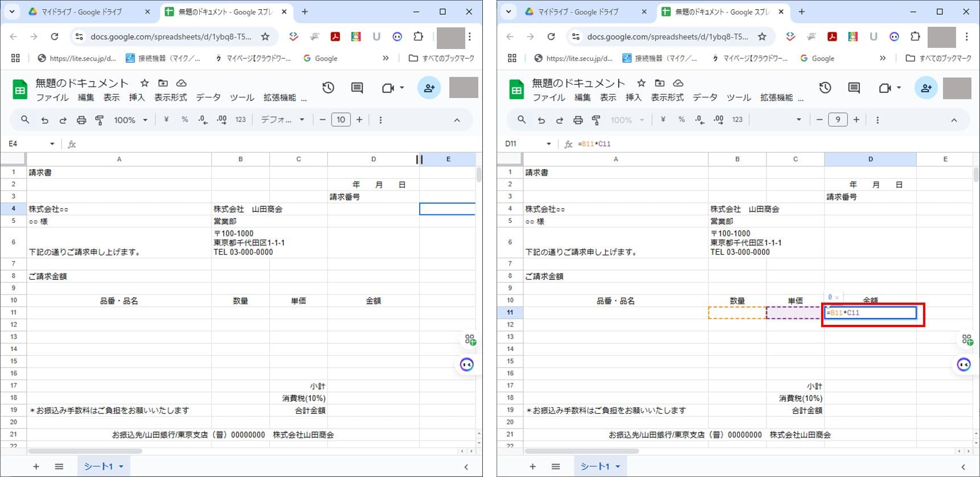
Task: Expand the name box dropdown showing D11
Action: click(549, 144)
